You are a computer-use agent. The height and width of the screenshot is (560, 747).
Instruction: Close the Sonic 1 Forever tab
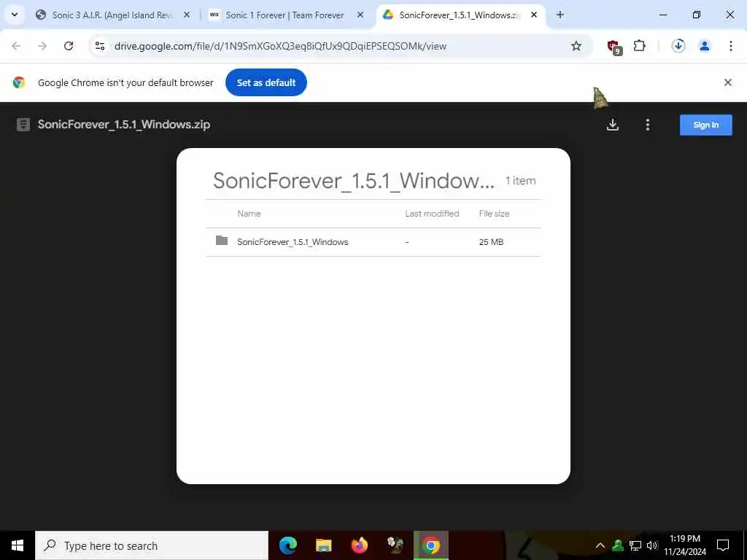point(360,15)
